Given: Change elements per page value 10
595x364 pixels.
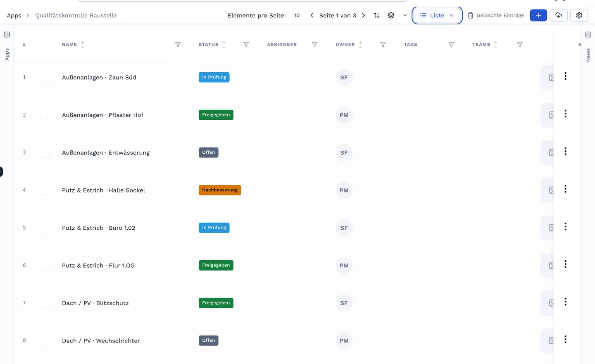Looking at the screenshot, I should pyautogui.click(x=297, y=15).
